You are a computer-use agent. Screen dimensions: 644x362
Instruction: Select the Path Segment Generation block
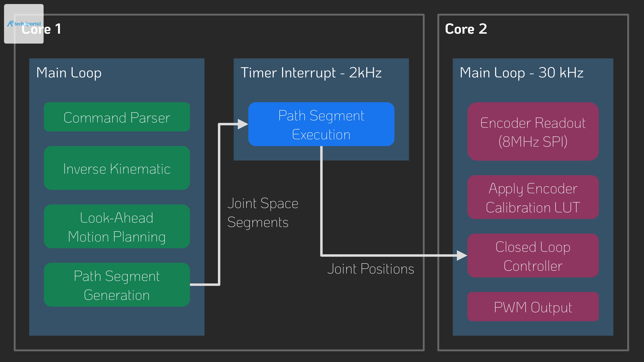tap(117, 285)
